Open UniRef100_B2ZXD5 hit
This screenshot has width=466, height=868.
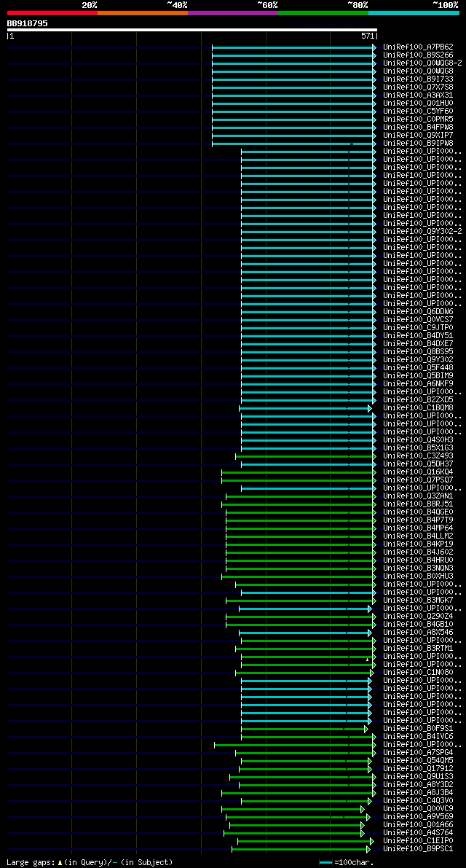pos(418,399)
